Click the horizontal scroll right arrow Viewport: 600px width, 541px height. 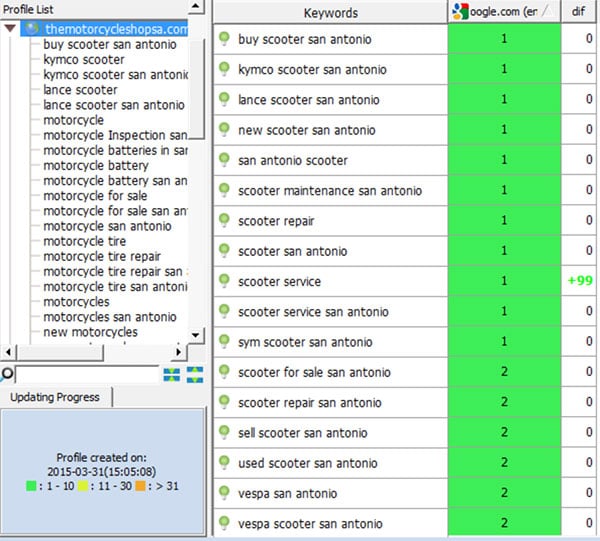[x=178, y=352]
